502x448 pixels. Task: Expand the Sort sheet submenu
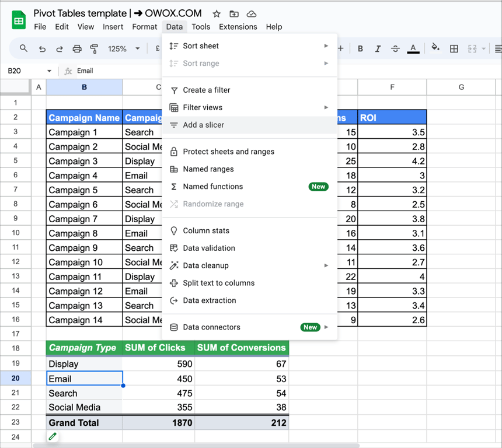250,46
